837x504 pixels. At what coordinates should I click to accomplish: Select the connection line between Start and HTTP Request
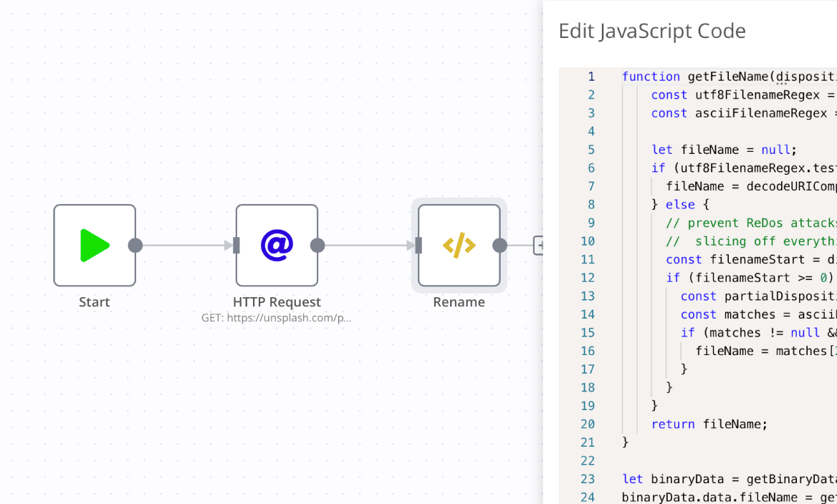pyautogui.click(x=185, y=246)
